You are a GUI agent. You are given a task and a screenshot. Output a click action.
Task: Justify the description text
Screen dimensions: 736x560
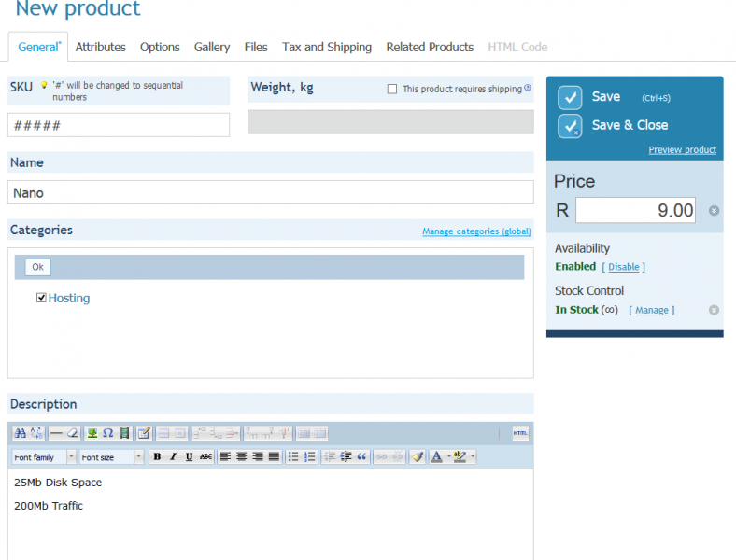(x=274, y=456)
